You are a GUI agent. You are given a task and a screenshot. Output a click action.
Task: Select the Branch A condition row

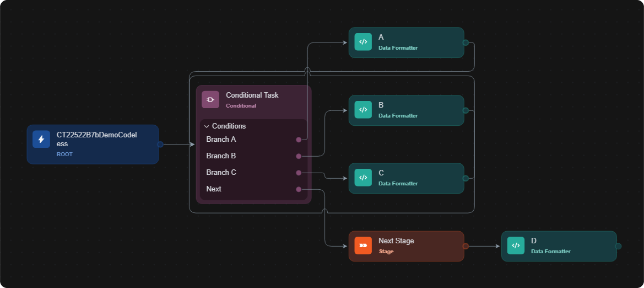[x=253, y=140]
